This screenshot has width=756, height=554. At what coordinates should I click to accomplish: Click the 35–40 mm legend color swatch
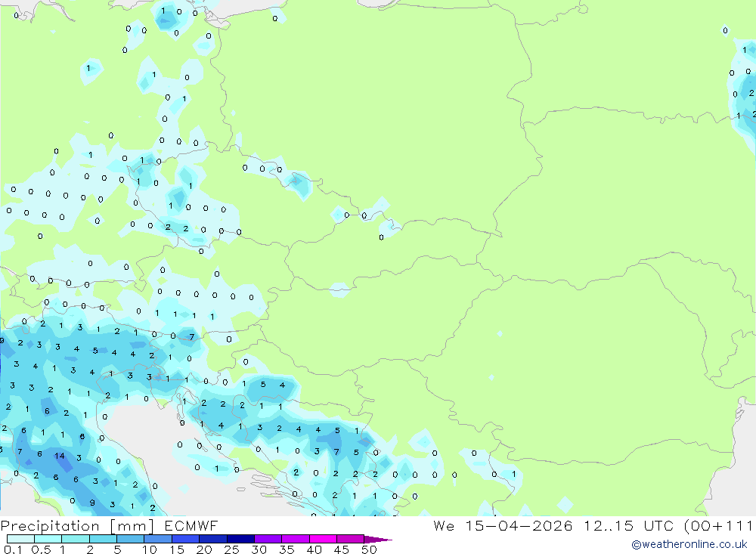point(295,539)
